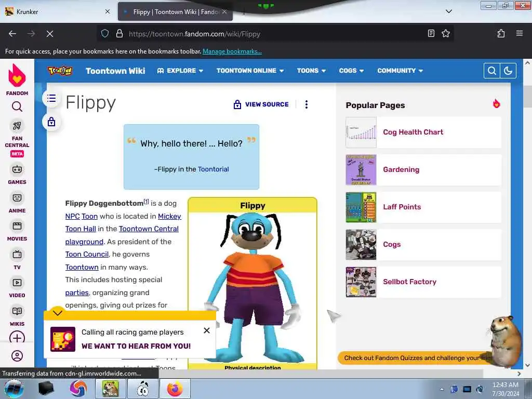Image resolution: width=532 pixels, height=399 pixels.
Task: Open the Wikis book icon
Action: point(17,311)
